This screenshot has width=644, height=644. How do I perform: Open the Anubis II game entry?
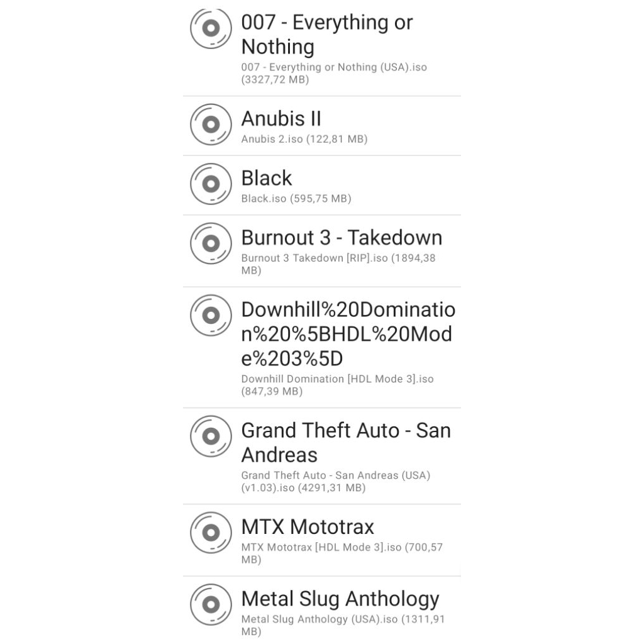281,118
